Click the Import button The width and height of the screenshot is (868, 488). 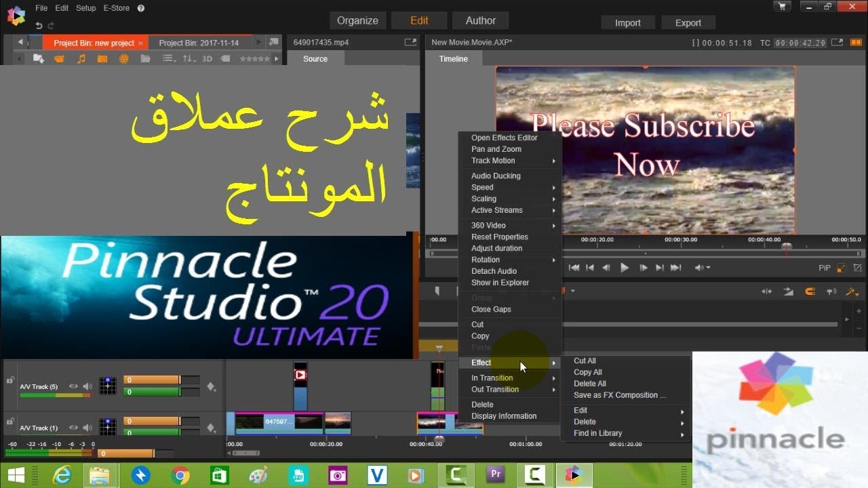tap(627, 22)
